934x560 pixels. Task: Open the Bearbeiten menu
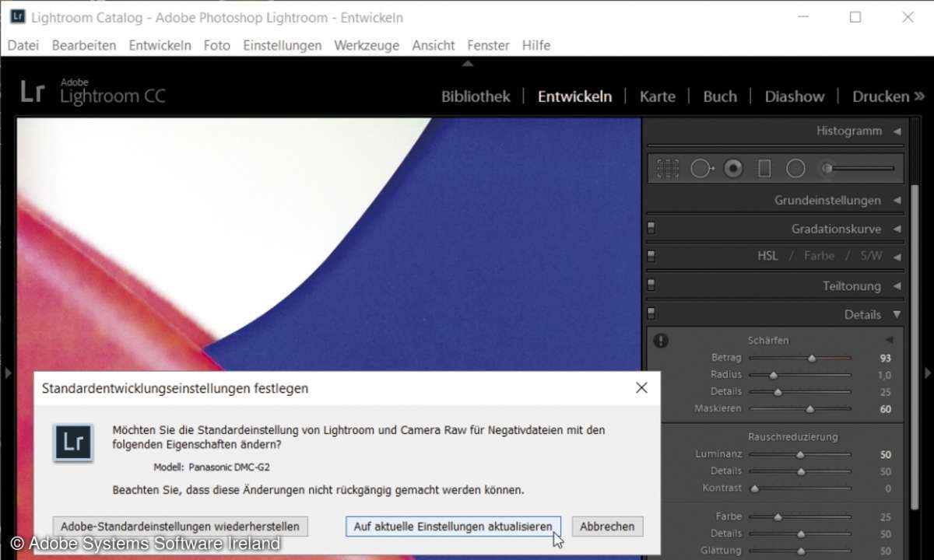(84, 45)
